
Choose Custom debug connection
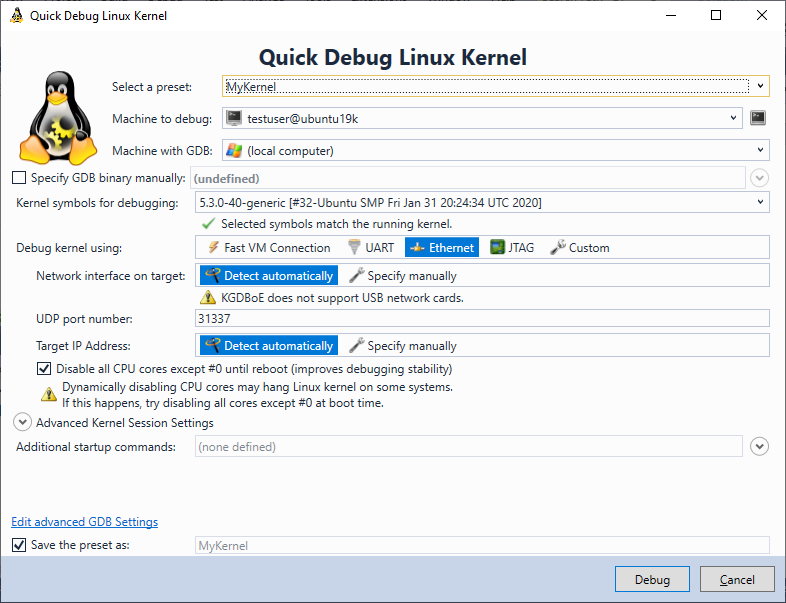580,248
